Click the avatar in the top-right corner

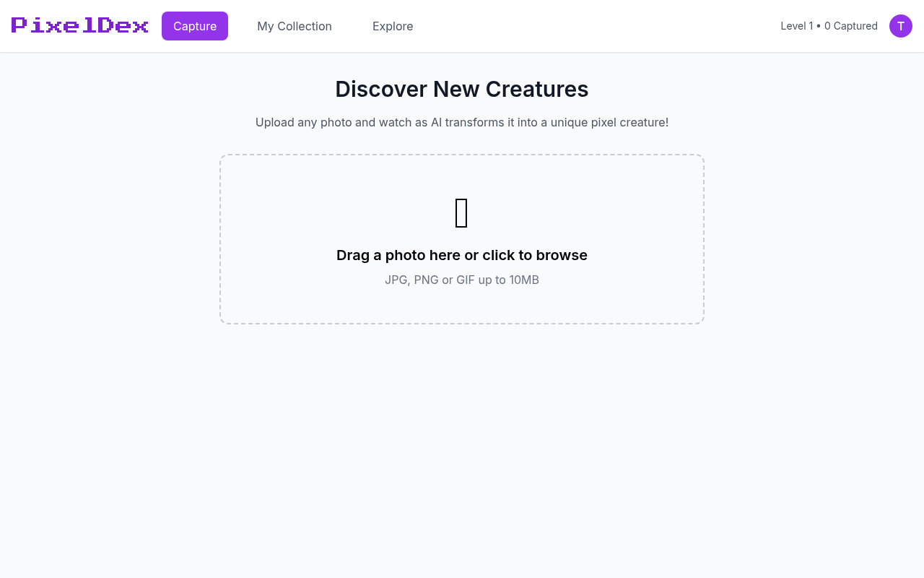tap(901, 26)
